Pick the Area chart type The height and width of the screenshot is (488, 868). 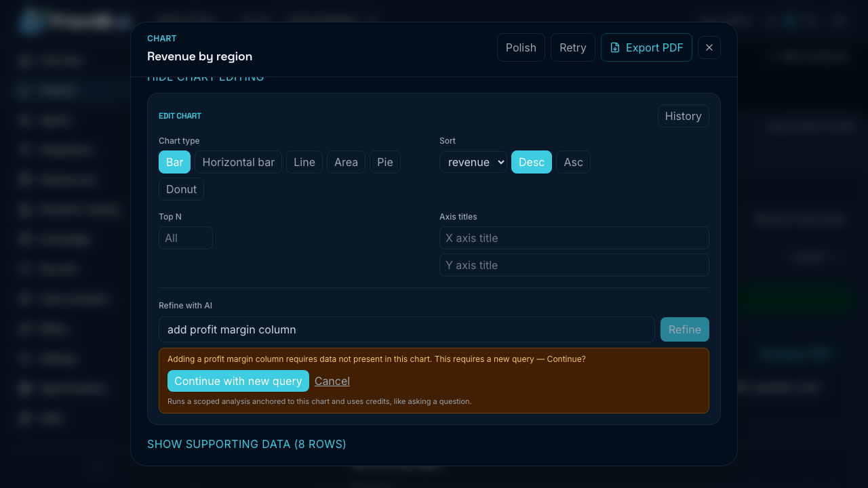[x=346, y=162]
